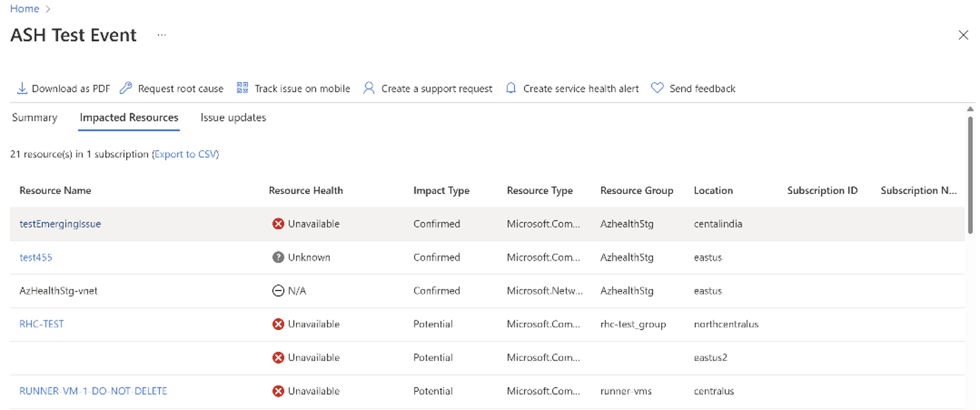Click the Send feedback heart icon
Viewport: 980px width, 410px height.
[x=657, y=89]
